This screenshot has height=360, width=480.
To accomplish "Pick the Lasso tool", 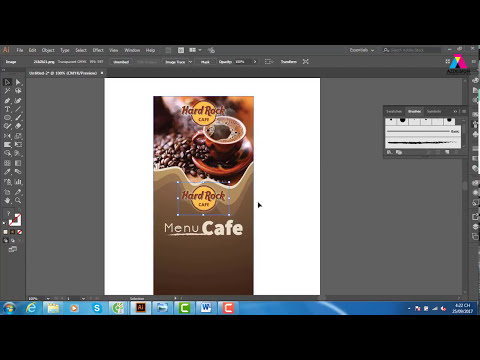I will pos(18,91).
